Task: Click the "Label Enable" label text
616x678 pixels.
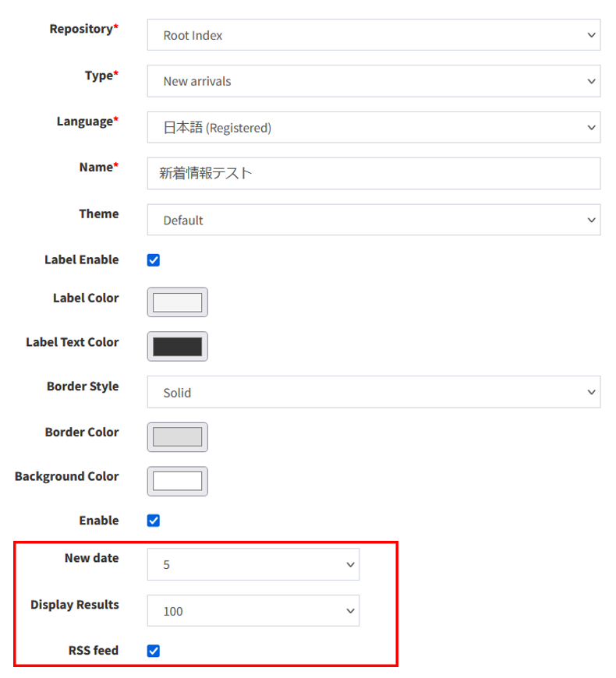Action: point(81,260)
